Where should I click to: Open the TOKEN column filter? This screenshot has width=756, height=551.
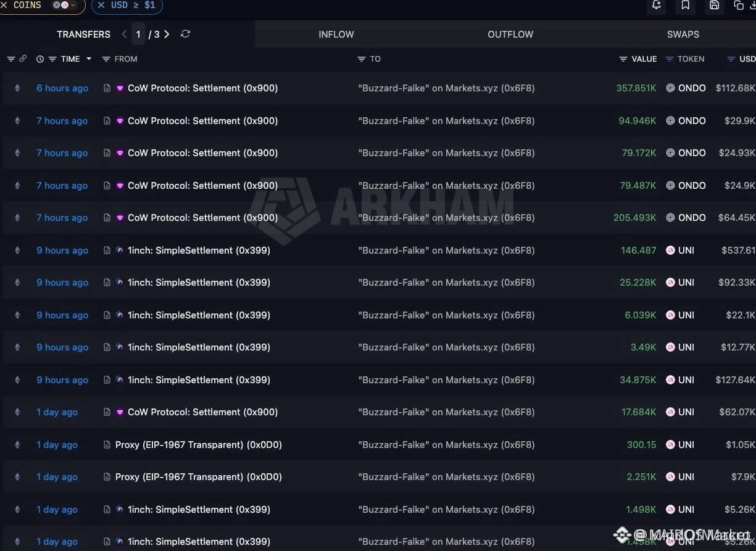670,59
